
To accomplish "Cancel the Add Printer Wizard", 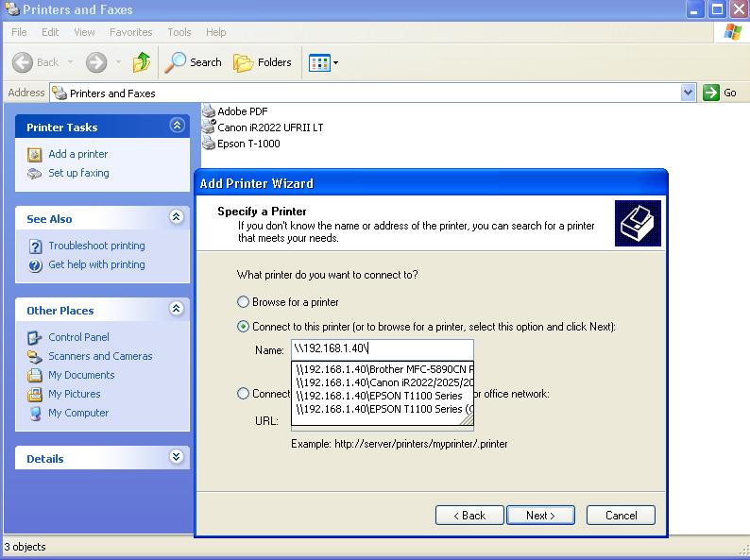I will (621, 516).
